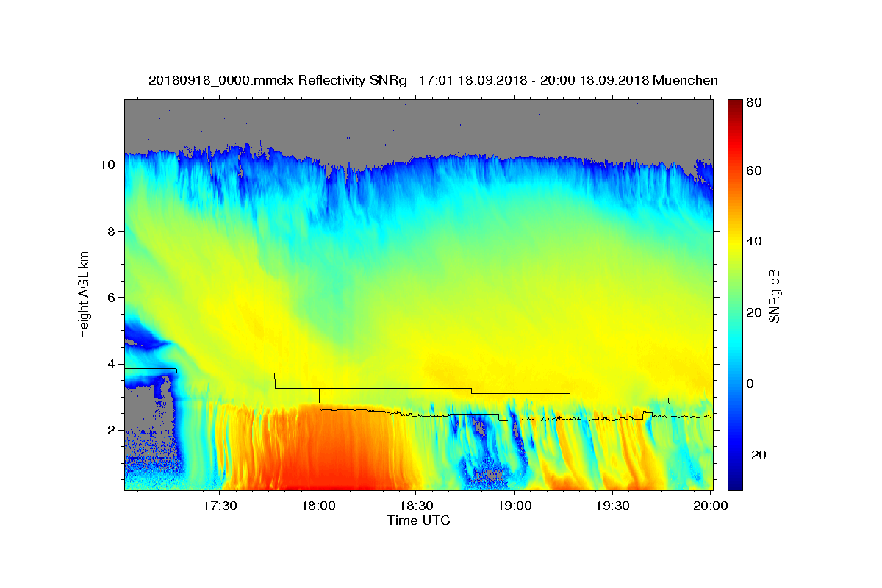Click the colorbar value label 80
Image resolution: width=882 pixels, height=588 pixels.
755,104
